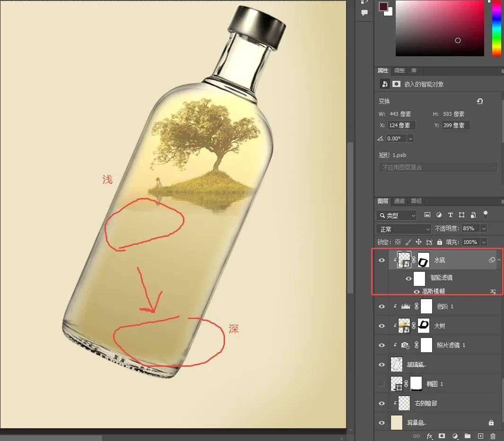Open the new adjustment layer icon
504x441 pixels.
tap(455, 436)
